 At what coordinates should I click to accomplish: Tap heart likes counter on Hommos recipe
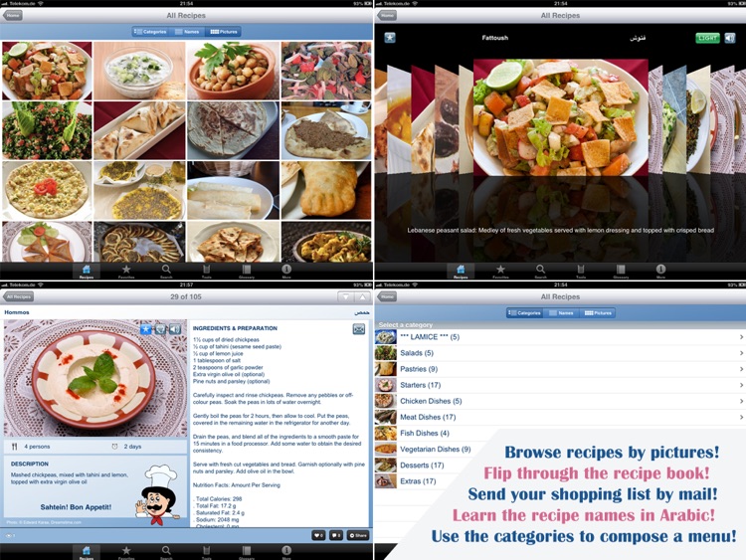coord(318,535)
